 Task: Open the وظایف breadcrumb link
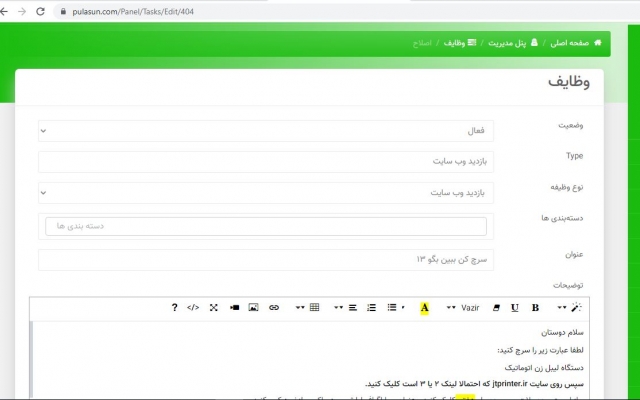tap(454, 42)
